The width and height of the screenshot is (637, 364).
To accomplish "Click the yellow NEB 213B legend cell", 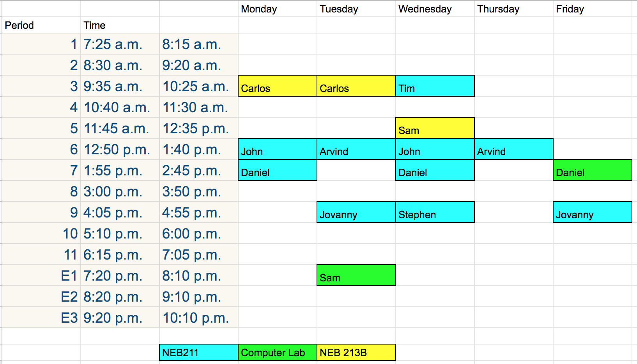I will 356,352.
